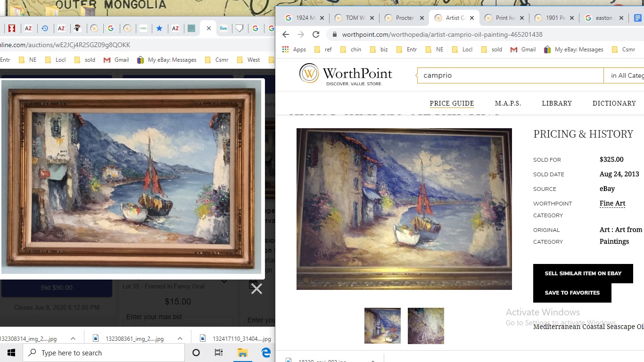Open the 'ref' bookmark folder
Image resolution: width=644 pixels, height=362 pixels.
[x=323, y=49]
